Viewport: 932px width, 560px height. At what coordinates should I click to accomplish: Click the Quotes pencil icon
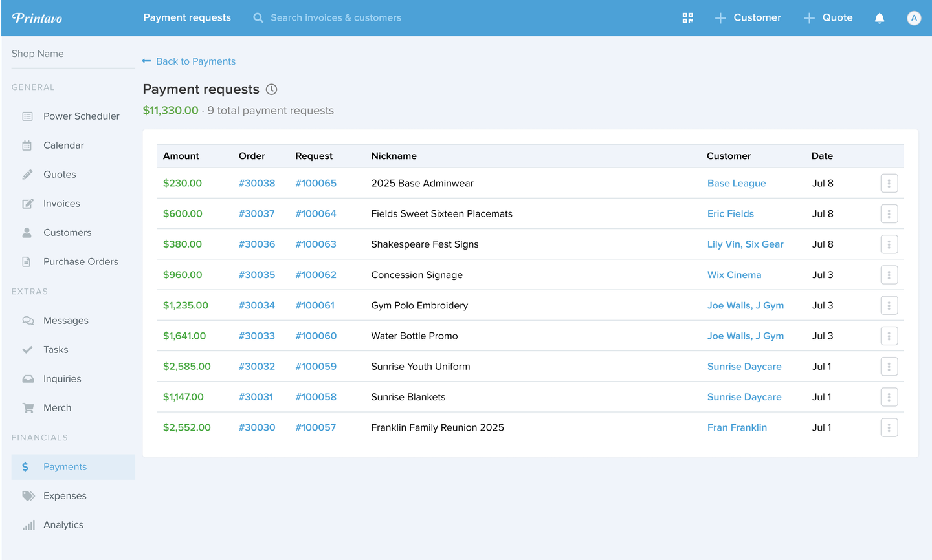pos(27,175)
